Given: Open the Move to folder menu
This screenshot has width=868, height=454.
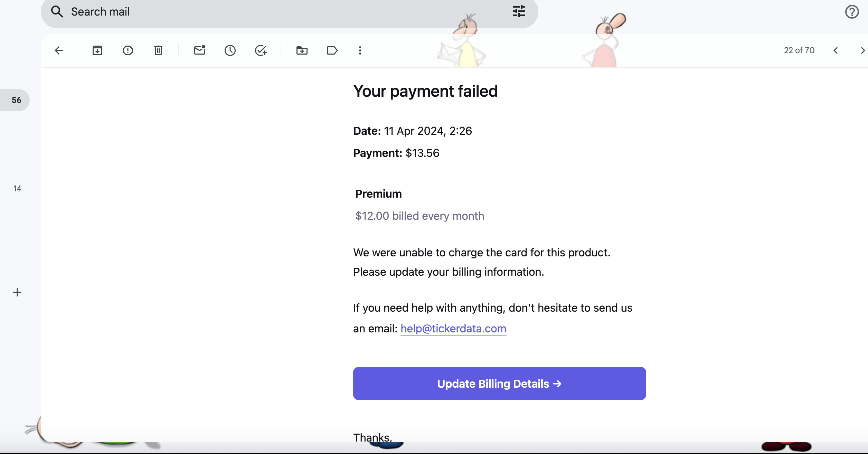Looking at the screenshot, I should click(x=302, y=50).
